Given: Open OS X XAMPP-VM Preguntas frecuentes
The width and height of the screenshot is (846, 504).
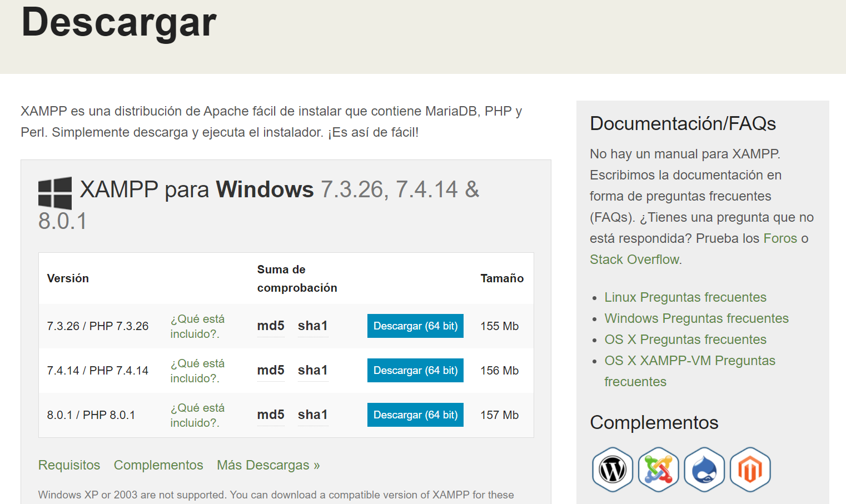Looking at the screenshot, I should point(690,371).
